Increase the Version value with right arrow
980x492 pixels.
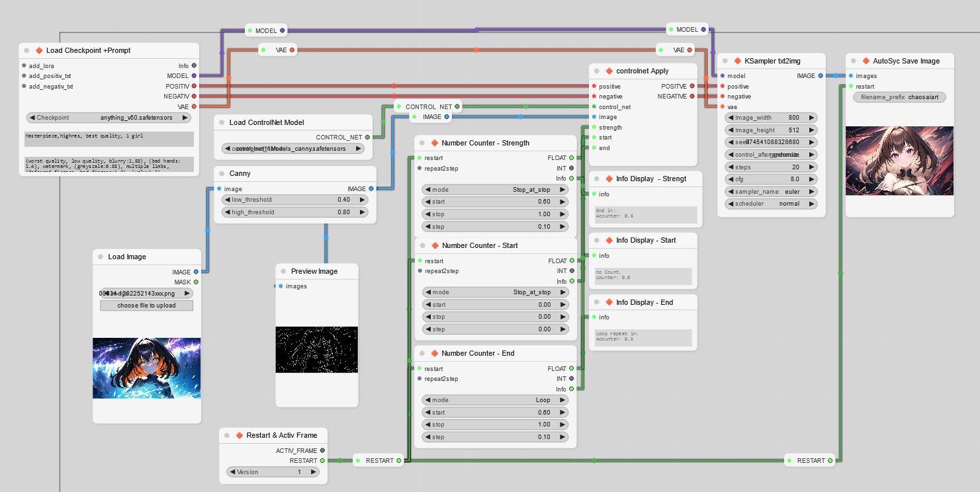pyautogui.click(x=314, y=472)
